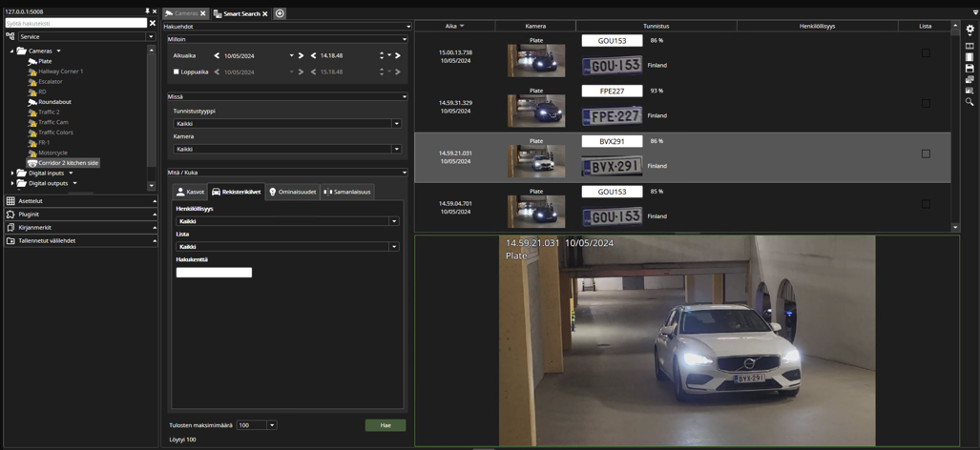Switch to the Smart Search tab
The image size is (980, 450).
(240, 13)
